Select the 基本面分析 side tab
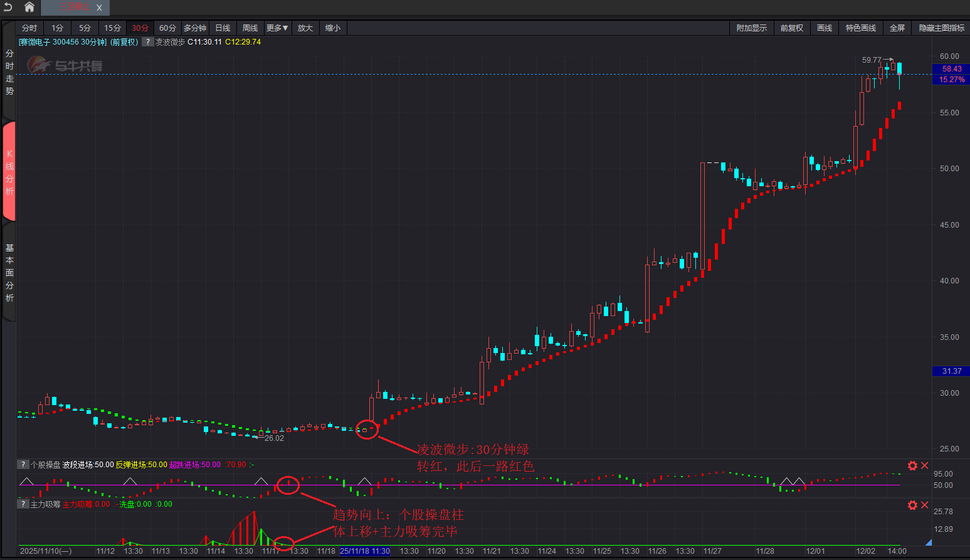The height and width of the screenshot is (560, 970). tap(9, 273)
